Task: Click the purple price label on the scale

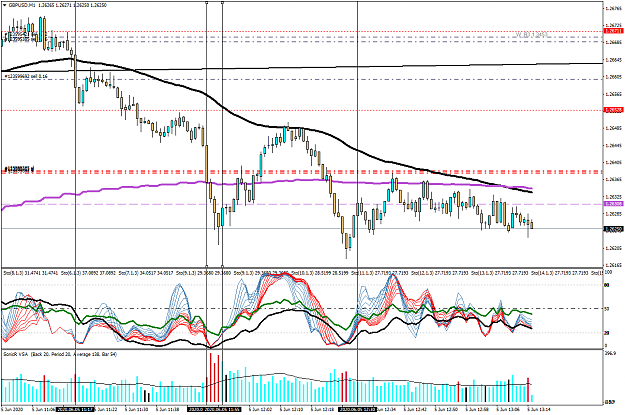Action: coord(614,204)
